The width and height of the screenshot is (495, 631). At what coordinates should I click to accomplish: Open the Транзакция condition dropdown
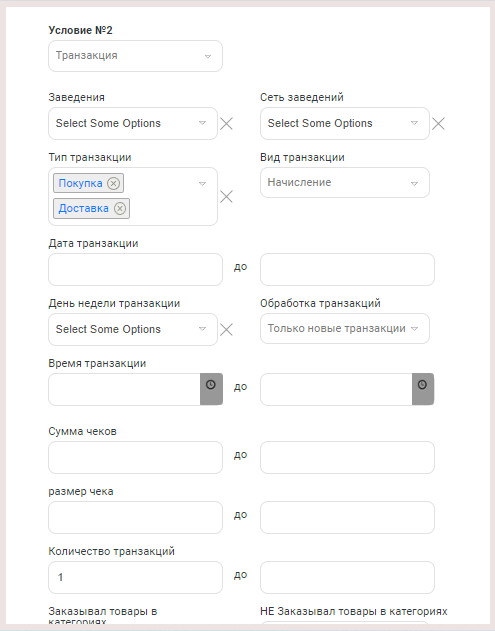click(135, 56)
